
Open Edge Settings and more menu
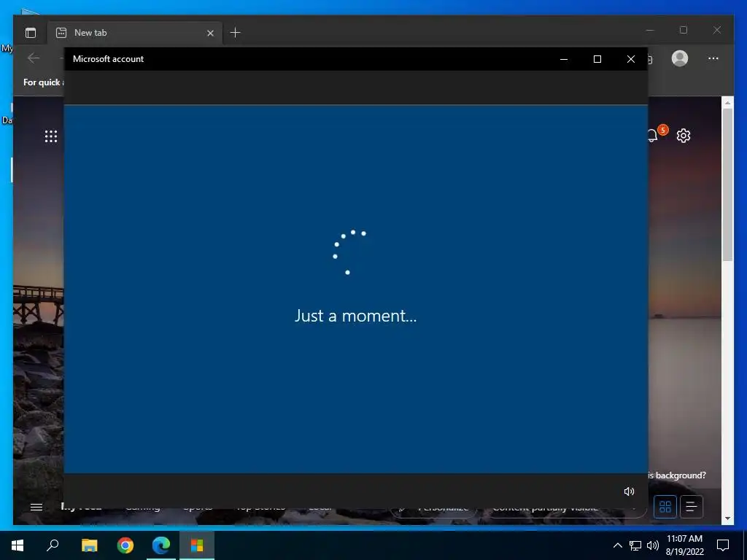tap(713, 58)
